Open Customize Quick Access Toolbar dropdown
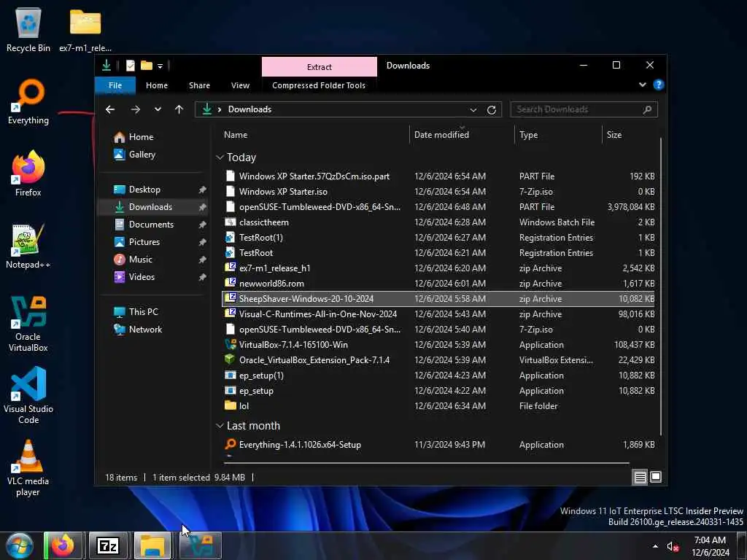The image size is (747, 560). click(x=160, y=66)
